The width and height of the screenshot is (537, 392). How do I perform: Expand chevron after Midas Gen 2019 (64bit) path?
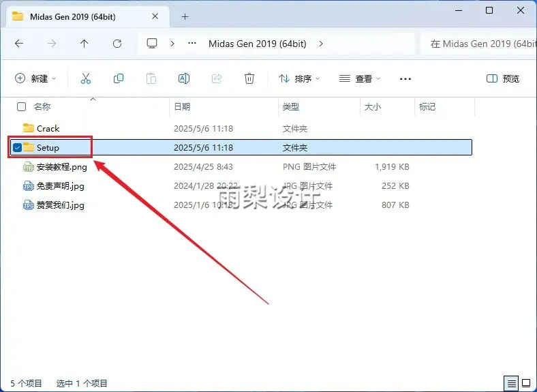pos(321,44)
